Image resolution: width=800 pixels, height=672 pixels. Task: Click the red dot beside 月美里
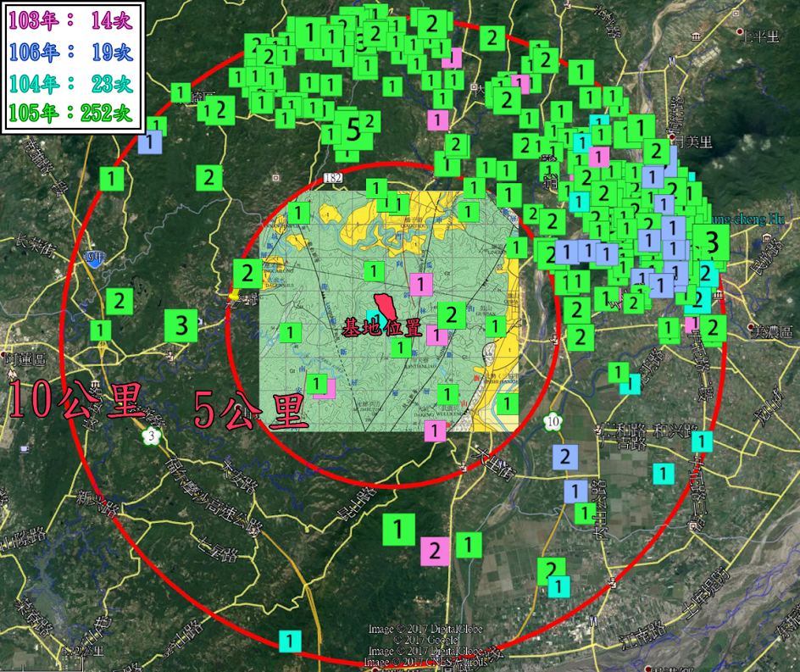(672, 136)
